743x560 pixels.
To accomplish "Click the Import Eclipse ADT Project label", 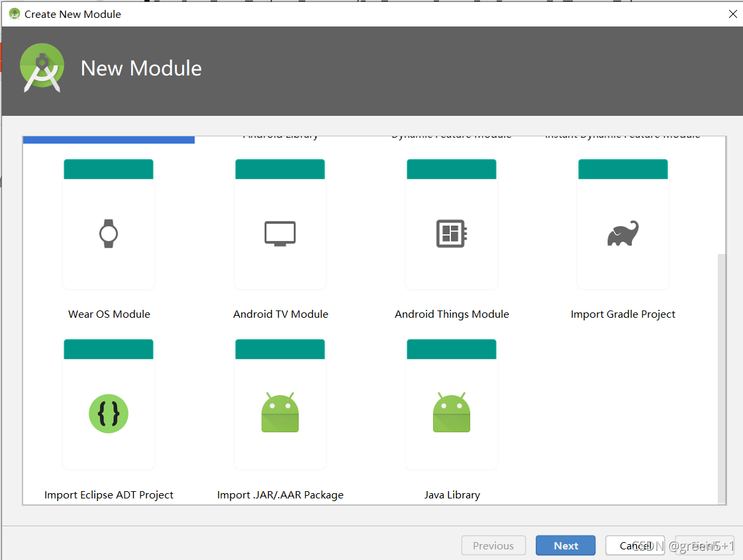I will 109,495.
